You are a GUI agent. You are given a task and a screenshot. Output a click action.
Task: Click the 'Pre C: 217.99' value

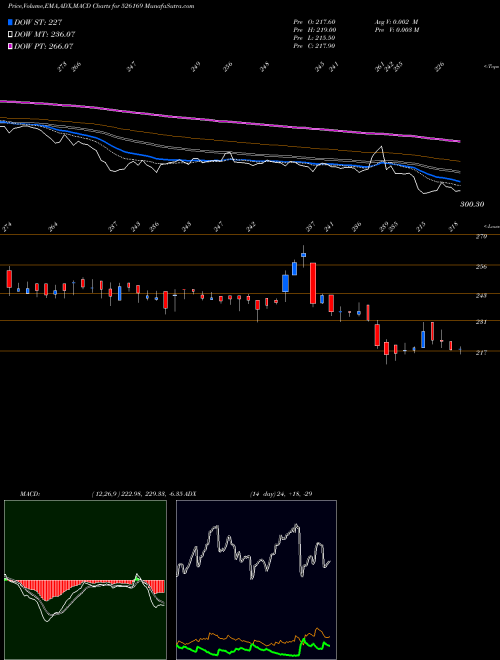click(x=314, y=46)
